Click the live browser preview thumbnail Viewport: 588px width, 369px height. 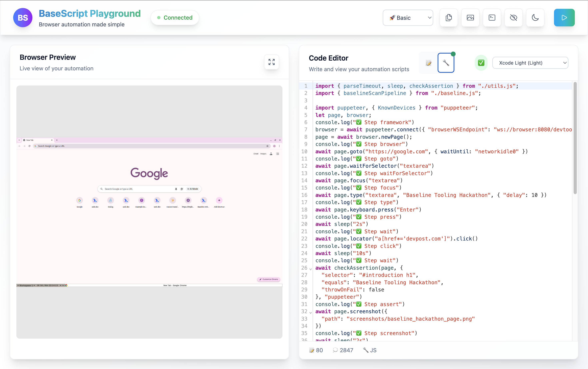[149, 212]
